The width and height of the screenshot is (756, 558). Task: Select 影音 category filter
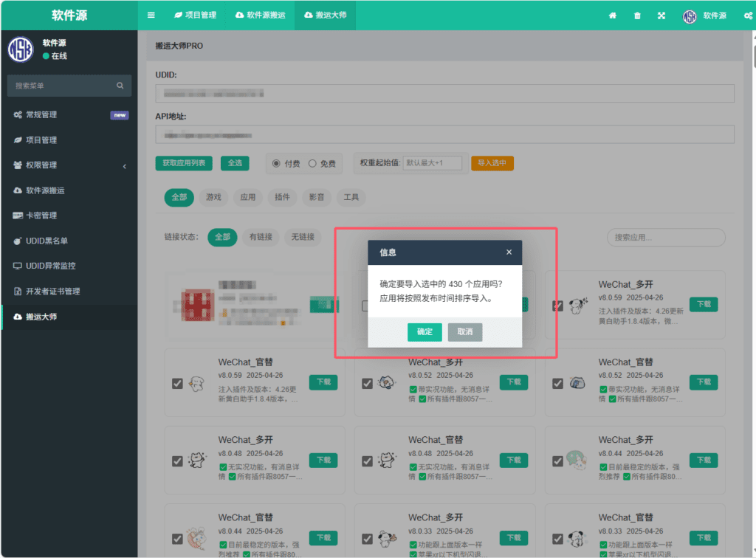point(316,197)
